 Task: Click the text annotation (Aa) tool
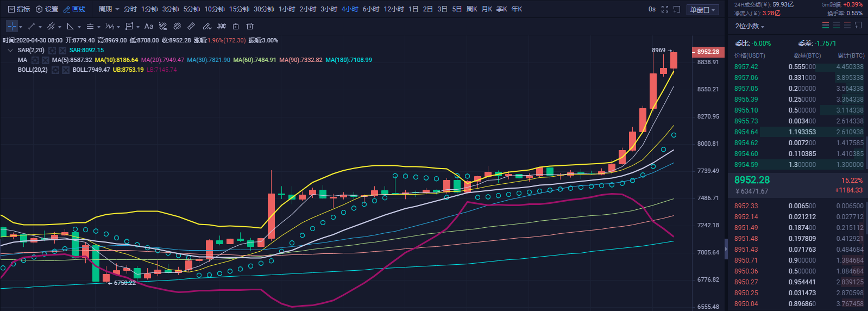(x=149, y=26)
